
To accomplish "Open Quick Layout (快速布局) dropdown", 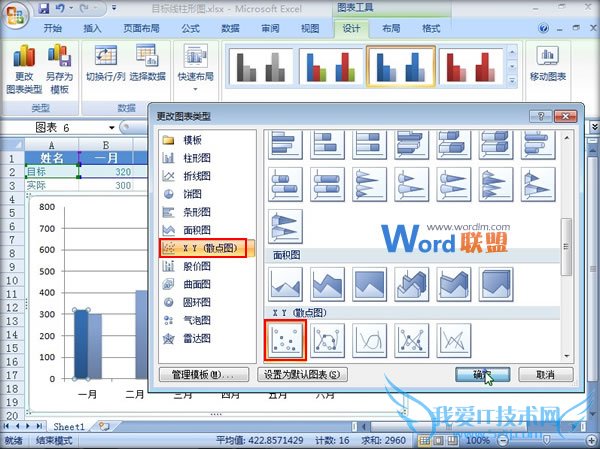I will coord(196,69).
